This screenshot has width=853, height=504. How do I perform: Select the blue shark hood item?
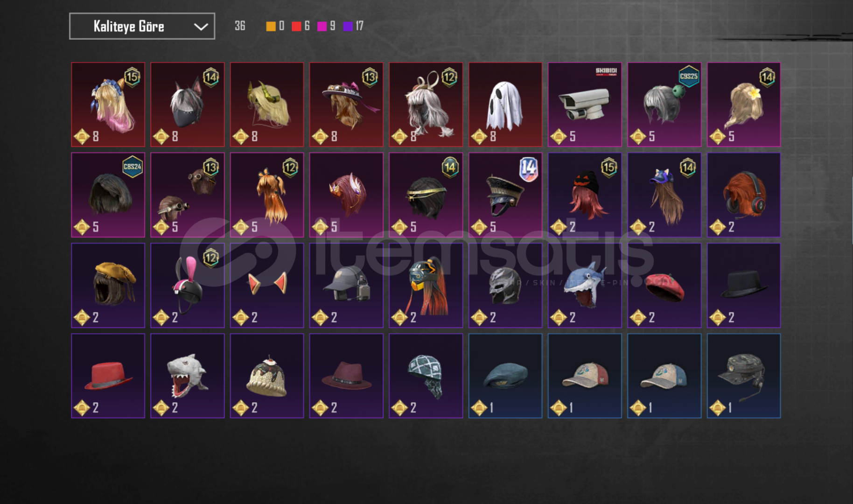(585, 285)
